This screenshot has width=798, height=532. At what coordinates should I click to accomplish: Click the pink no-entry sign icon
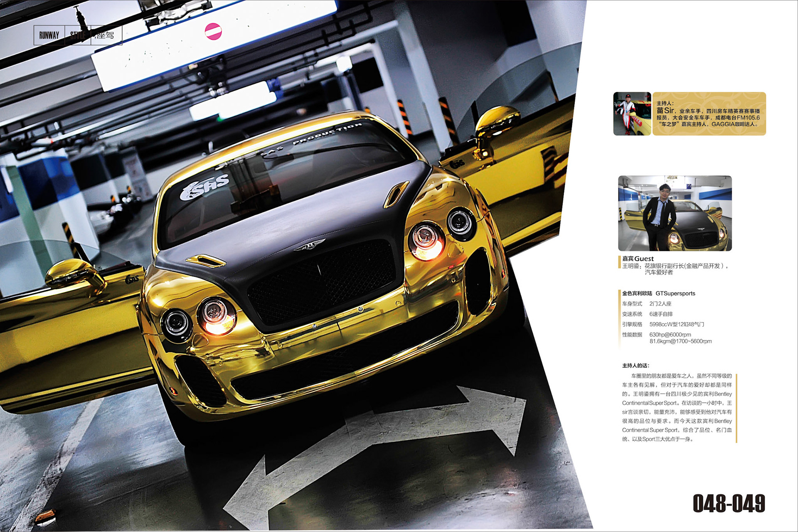[x=213, y=32]
